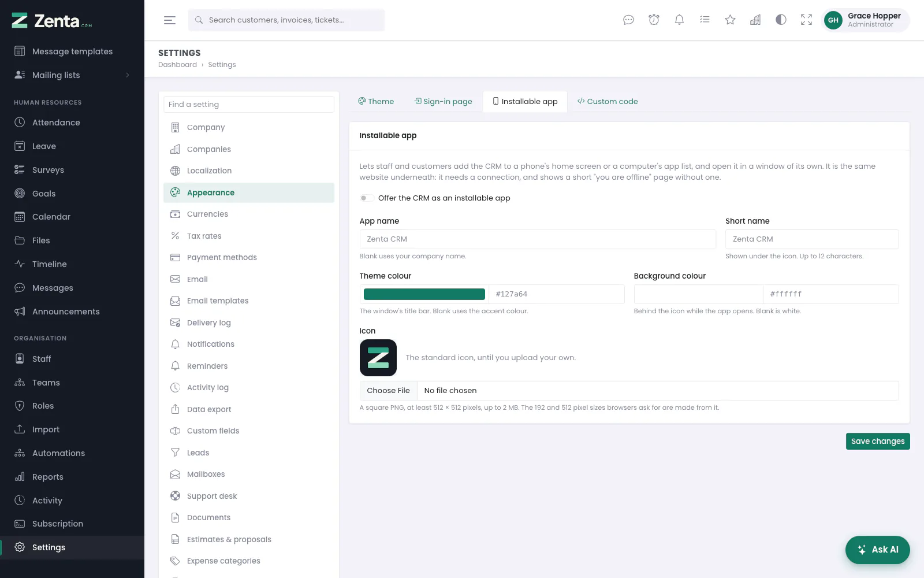Focus the App name field

[x=538, y=239]
